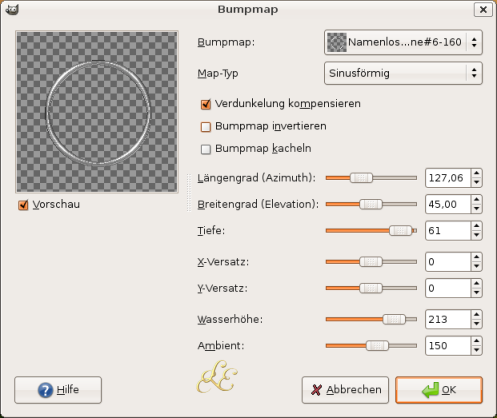Increase Wasserhöhe with the up stepper arrow

click(476, 315)
